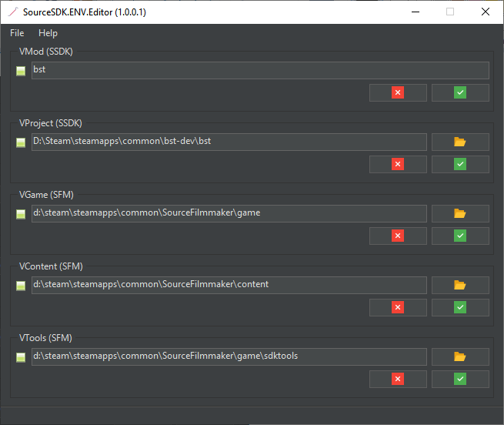The width and height of the screenshot is (504, 425).
Task: Click the VTools path ending in game\sdktools
Action: (229, 356)
